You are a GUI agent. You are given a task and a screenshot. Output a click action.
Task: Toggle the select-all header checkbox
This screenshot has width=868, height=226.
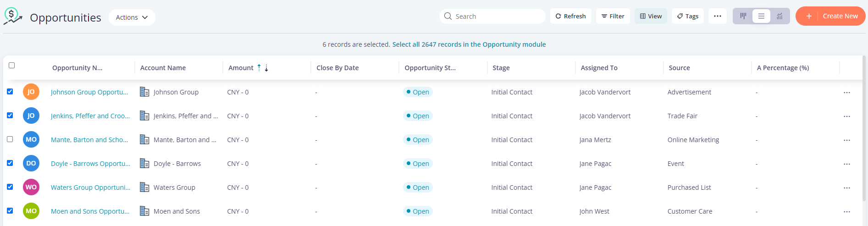[12, 66]
